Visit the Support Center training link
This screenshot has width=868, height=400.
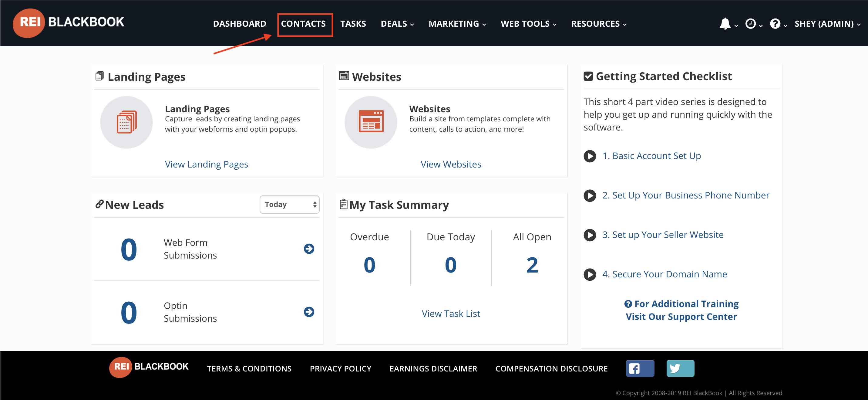point(681,310)
